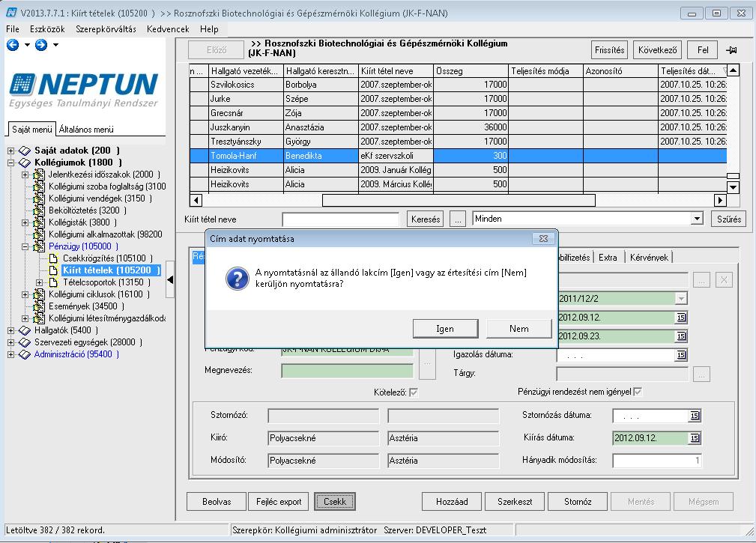Open the 2011/12/2 dropdown
The height and width of the screenshot is (543, 756).
[x=681, y=299]
